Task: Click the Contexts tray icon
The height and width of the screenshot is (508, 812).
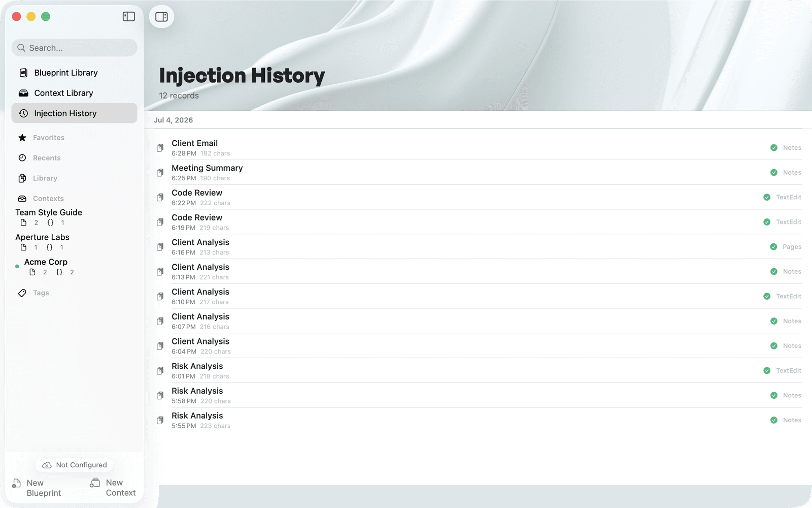Action: tap(22, 199)
